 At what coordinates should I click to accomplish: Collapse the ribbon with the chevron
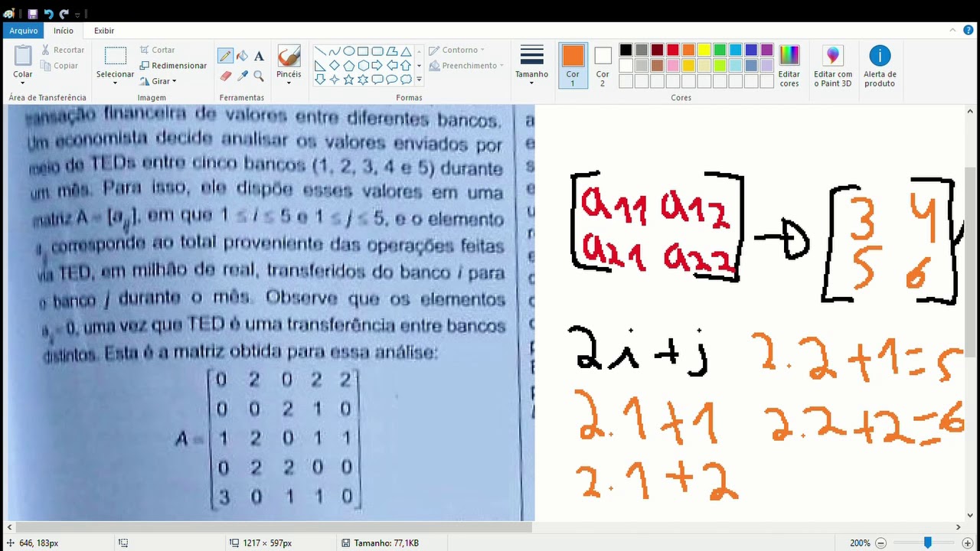(954, 31)
